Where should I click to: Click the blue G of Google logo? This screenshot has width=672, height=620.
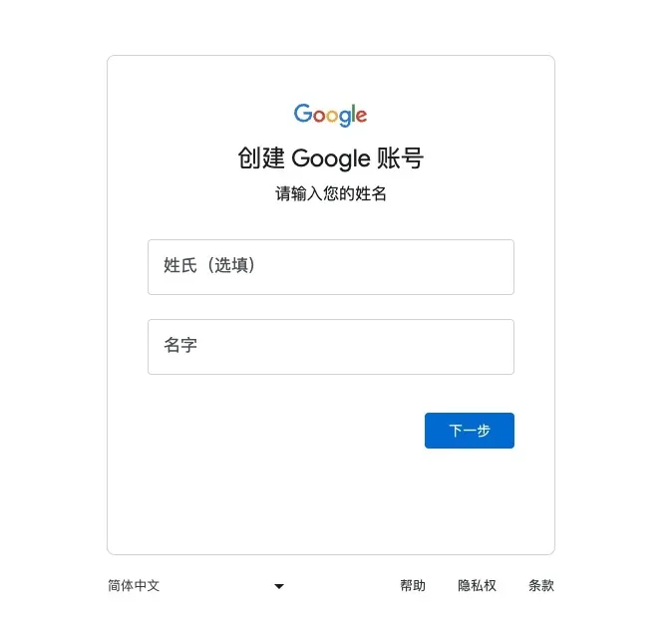pos(302,114)
